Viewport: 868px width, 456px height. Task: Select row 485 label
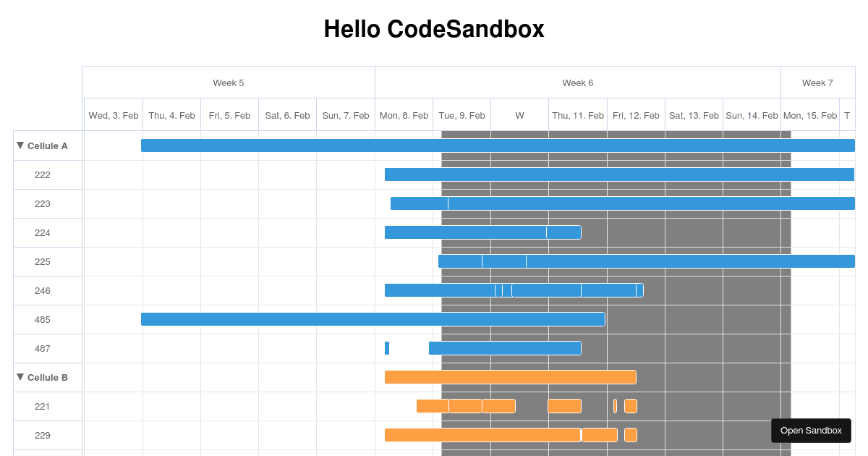pos(43,319)
